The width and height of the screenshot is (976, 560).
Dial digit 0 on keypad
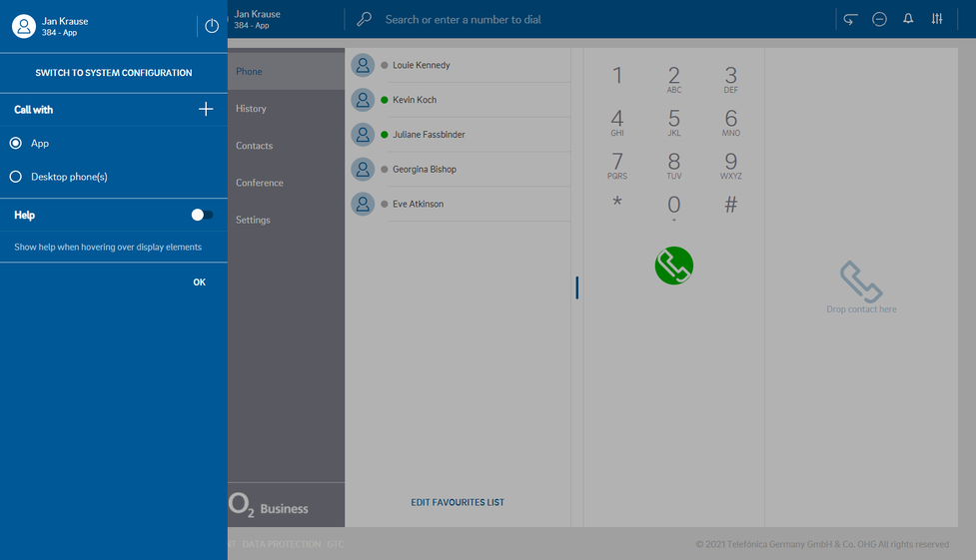coord(674,207)
